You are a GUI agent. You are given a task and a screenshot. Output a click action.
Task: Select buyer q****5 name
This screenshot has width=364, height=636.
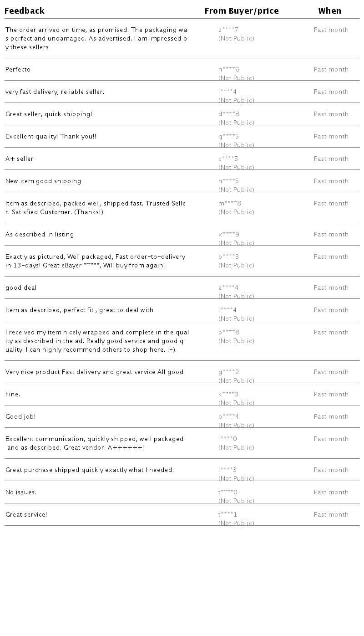pos(228,137)
